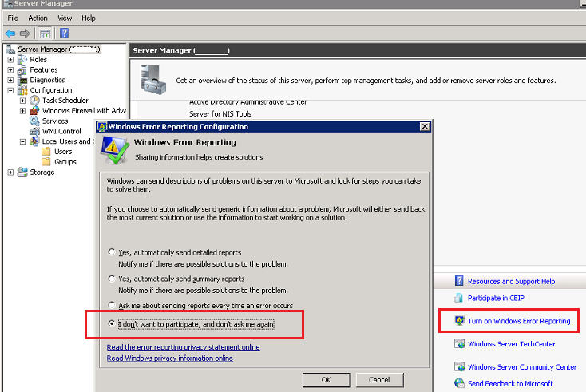Viewport: 586px width, 392px height.
Task: Click the Server Manager root node icon
Action: (x=10, y=49)
